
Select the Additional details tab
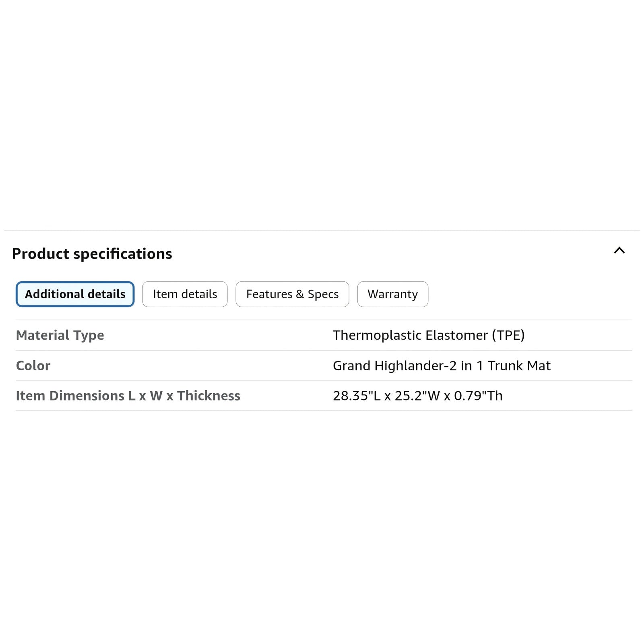pos(75,294)
